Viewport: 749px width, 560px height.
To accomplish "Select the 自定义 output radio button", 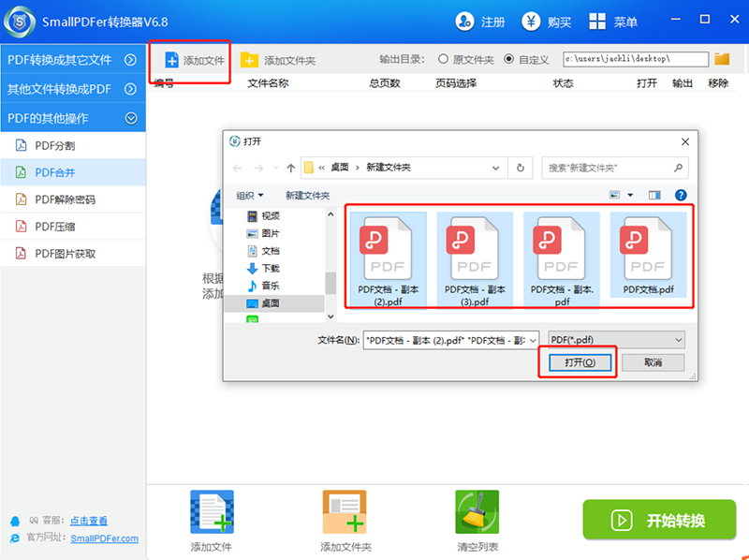I will (x=509, y=59).
